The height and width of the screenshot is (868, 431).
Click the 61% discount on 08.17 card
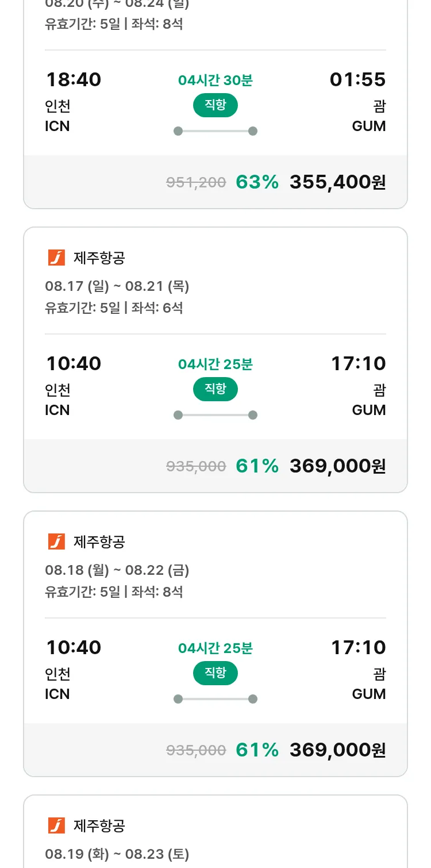257,466
